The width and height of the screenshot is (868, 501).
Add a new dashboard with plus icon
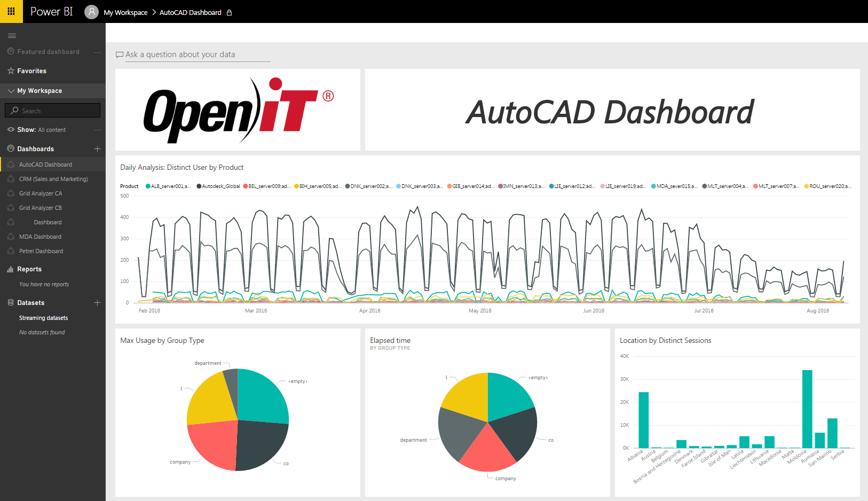tap(97, 148)
